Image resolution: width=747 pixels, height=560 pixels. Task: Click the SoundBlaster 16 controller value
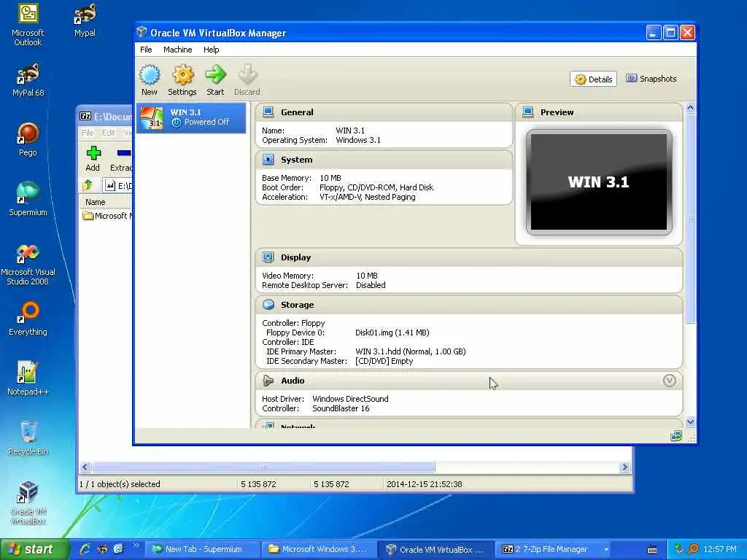click(x=341, y=408)
